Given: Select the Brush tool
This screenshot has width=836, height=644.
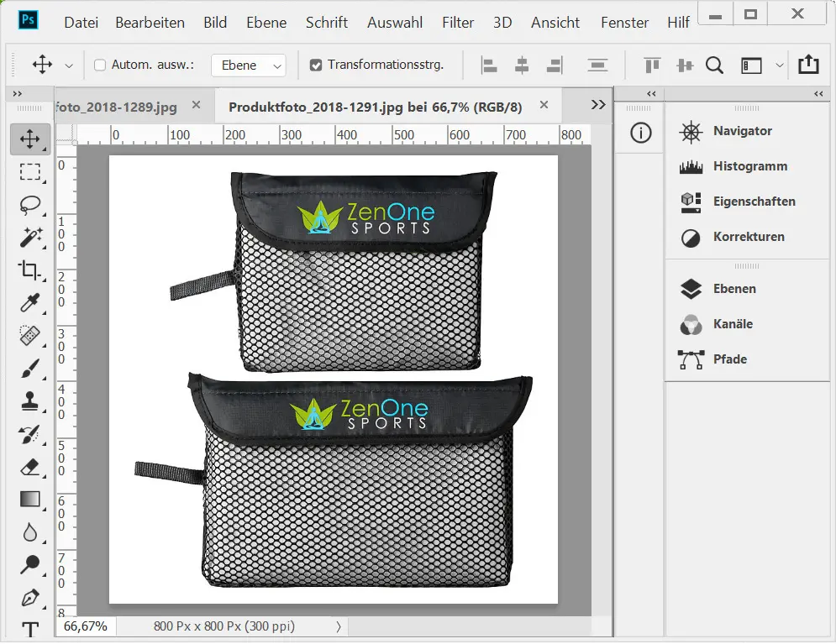Looking at the screenshot, I should tap(30, 369).
